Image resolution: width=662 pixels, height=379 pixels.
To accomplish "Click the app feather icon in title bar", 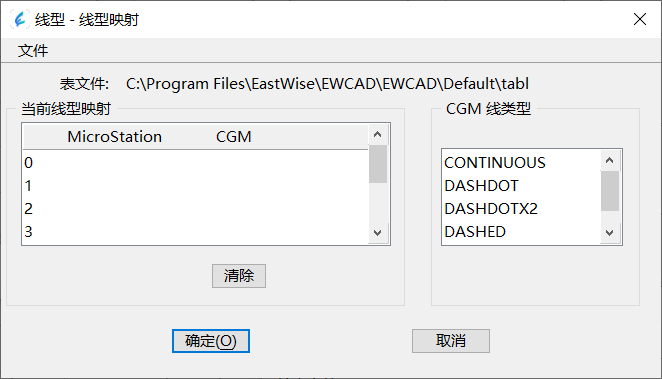I will [x=20, y=19].
